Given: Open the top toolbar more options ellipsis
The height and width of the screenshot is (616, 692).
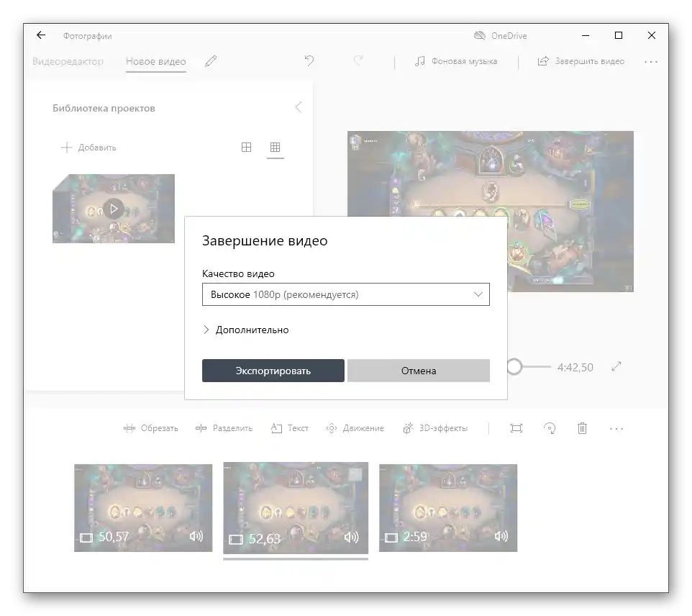Looking at the screenshot, I should pyautogui.click(x=651, y=62).
